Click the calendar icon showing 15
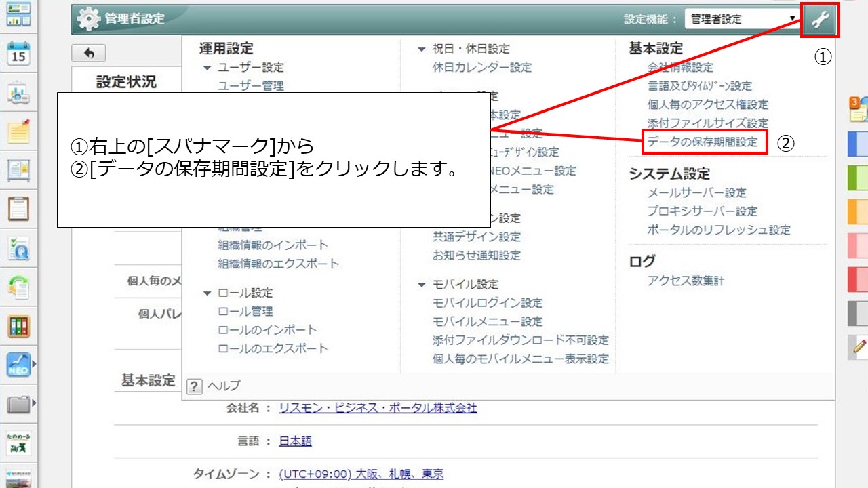The image size is (868, 488). tap(18, 54)
